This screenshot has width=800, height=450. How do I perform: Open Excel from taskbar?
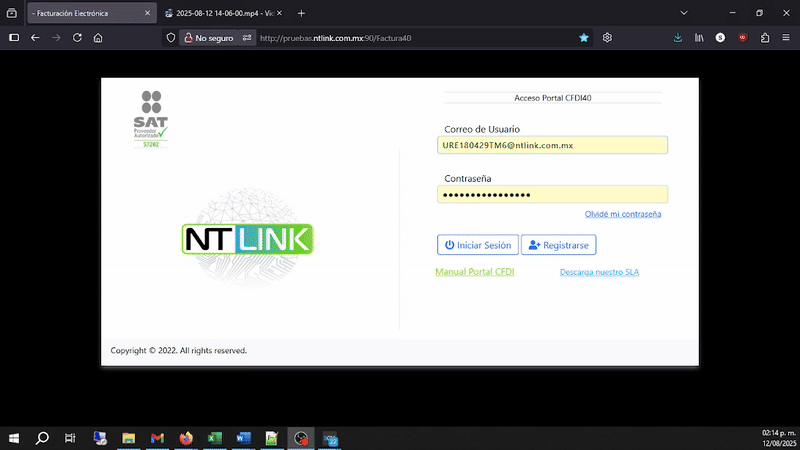(215, 438)
